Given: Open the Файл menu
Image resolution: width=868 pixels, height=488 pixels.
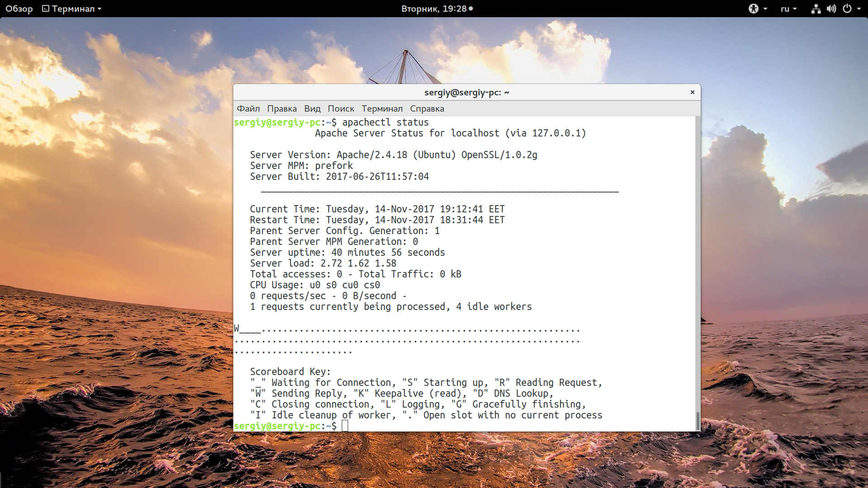Looking at the screenshot, I should [x=248, y=108].
